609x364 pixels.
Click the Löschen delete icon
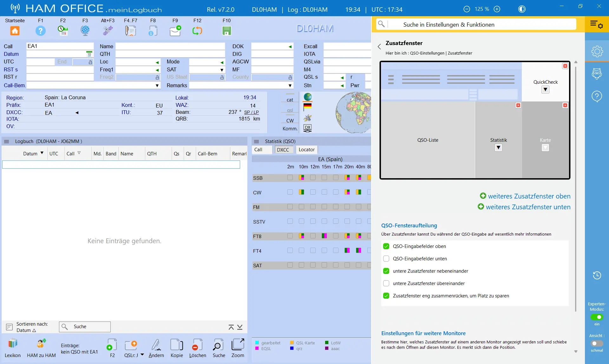tap(198, 345)
